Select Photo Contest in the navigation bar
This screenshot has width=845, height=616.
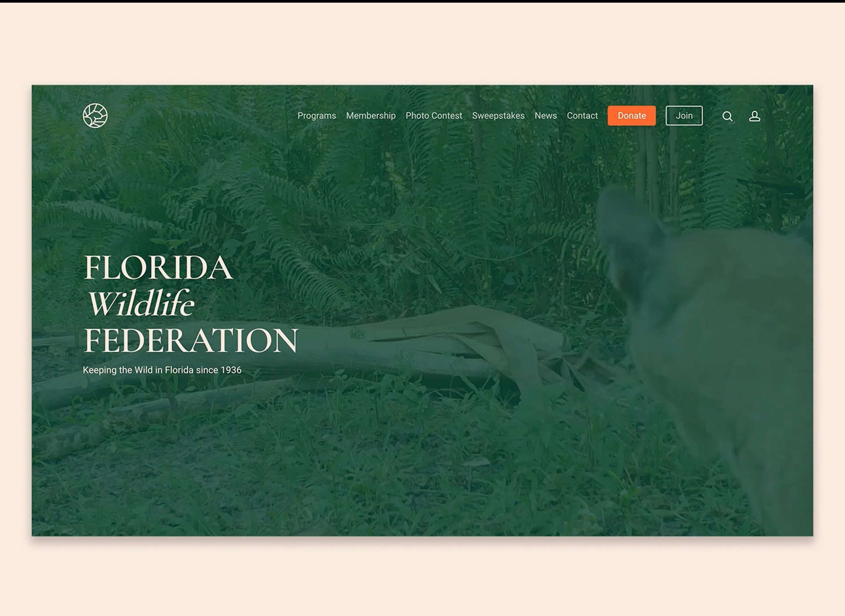tap(434, 116)
